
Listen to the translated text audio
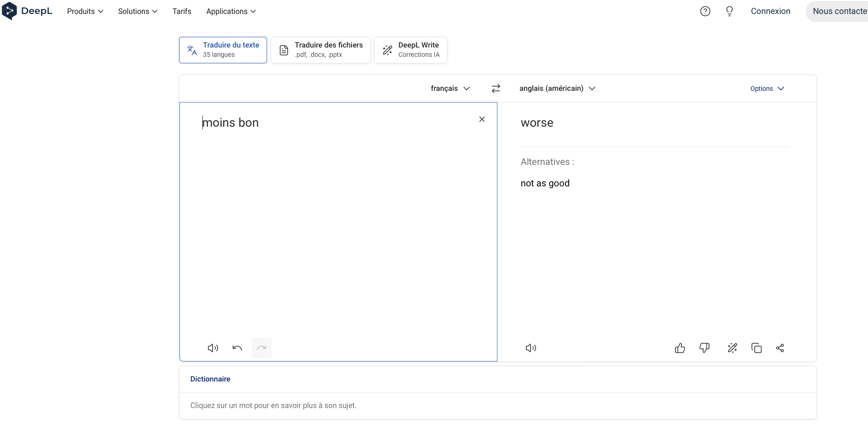tap(530, 348)
